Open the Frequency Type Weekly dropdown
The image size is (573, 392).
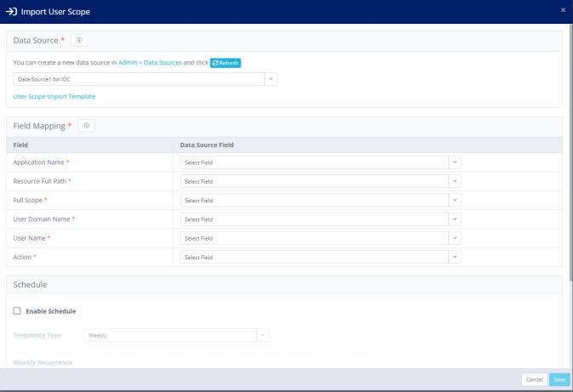pyautogui.click(x=176, y=335)
